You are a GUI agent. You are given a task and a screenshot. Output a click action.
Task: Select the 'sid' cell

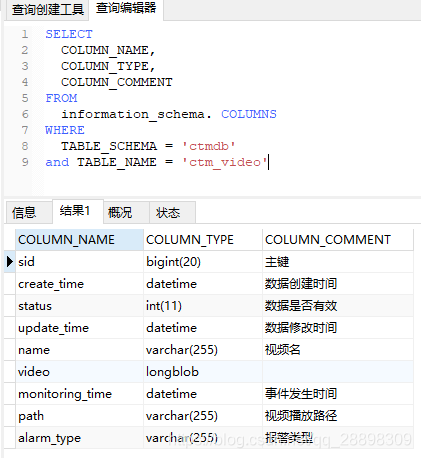(80, 262)
